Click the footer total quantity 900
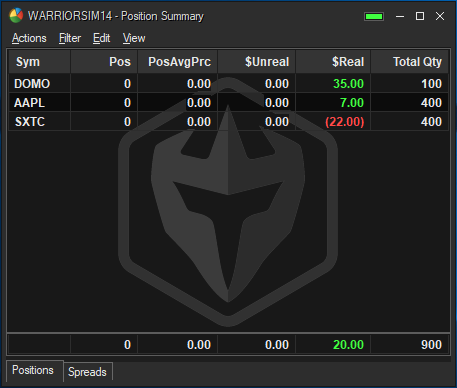 (431, 345)
